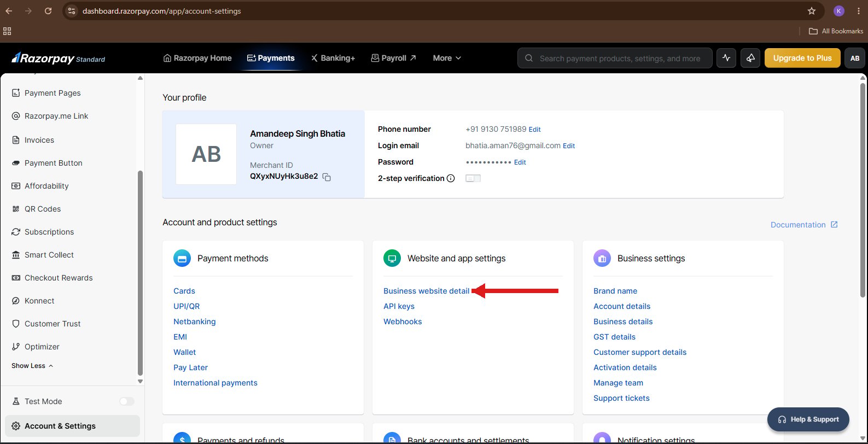Click the Business settings icon
This screenshot has height=444, width=868.
coord(602,258)
